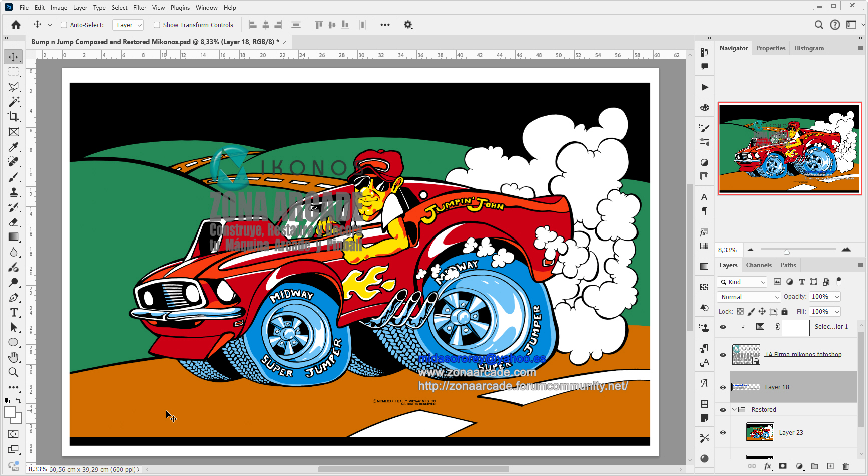Select the Horizontal Type tool
Screen dimensions: 868x476
click(14, 312)
